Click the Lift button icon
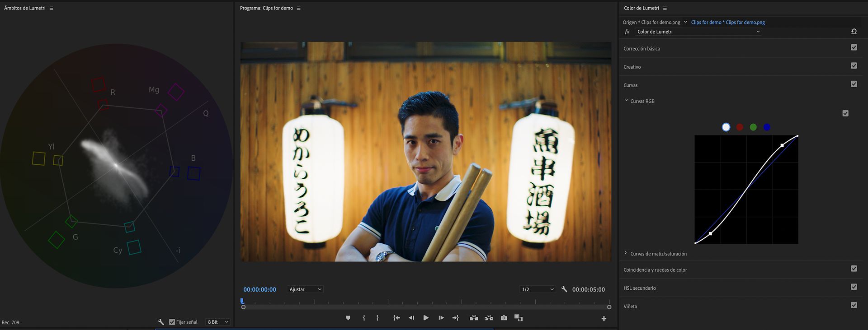Screen dimensions: 868x330 474,318
